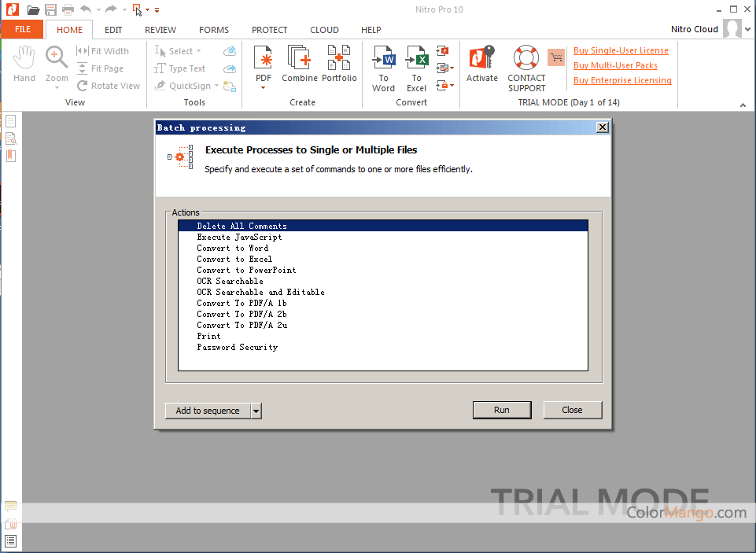Click the Open folder icon in quick access toolbar
The image size is (756, 553).
(33, 9)
